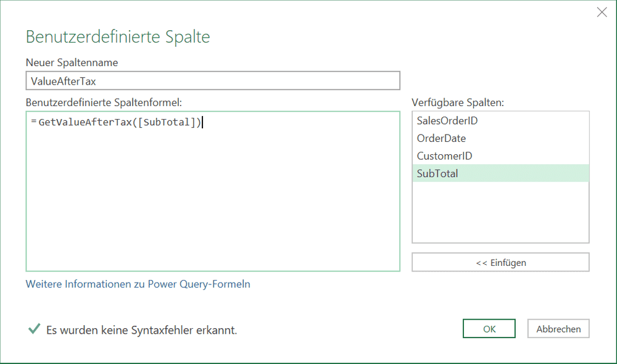Viewport: 617px width, 364px height.
Task: Click the green syntax-check checkmark icon
Action: [x=35, y=329]
